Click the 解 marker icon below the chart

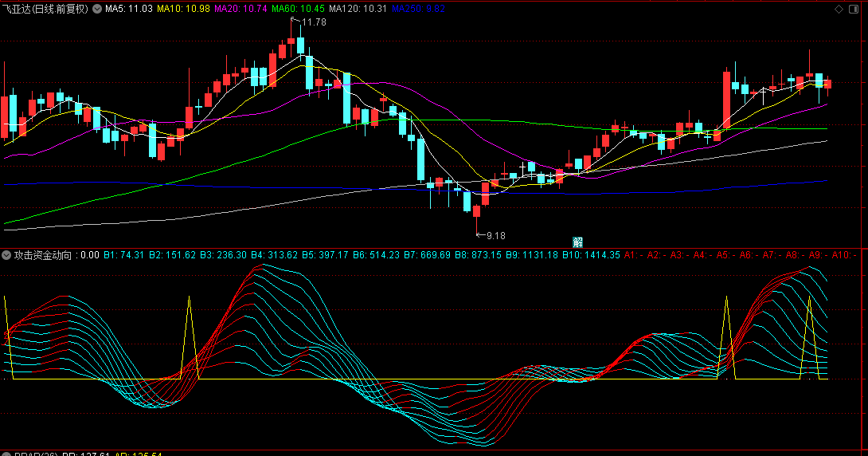577,242
